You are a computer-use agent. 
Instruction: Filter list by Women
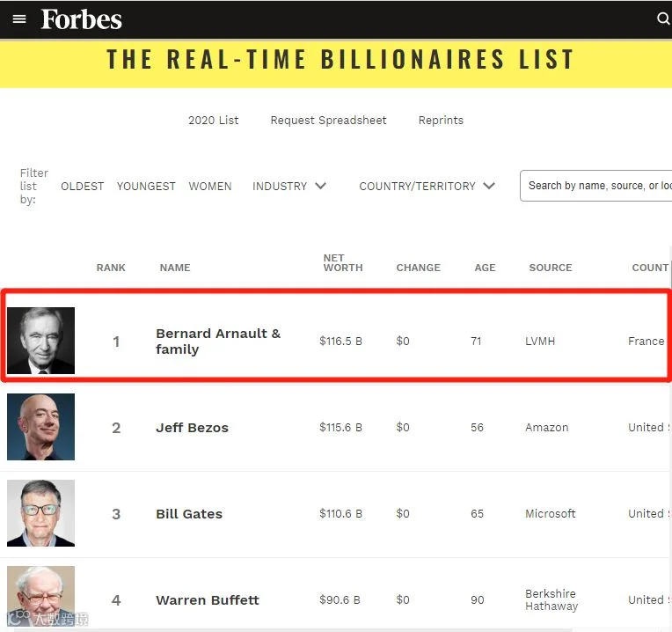(210, 186)
